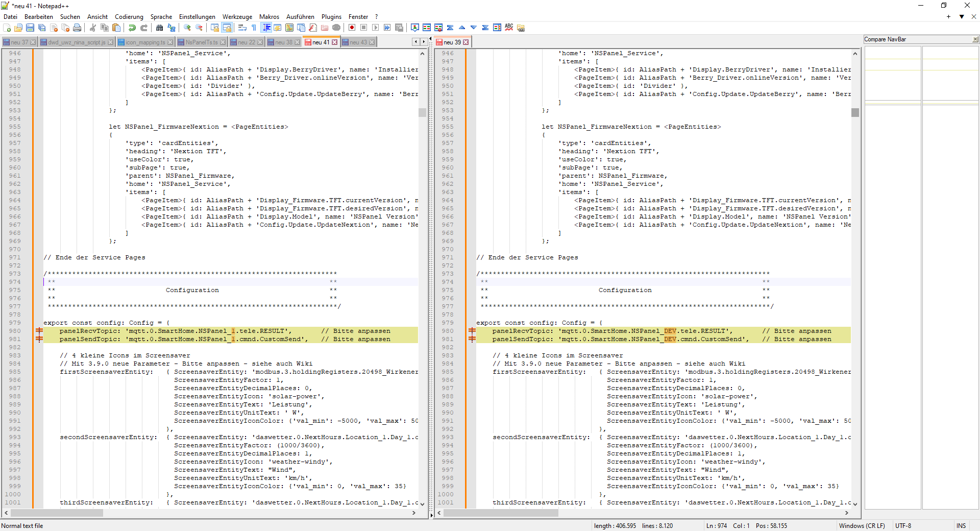Viewport: 980px width, 531px height.
Task: Toggle ABC spell check icon
Action: (508, 28)
